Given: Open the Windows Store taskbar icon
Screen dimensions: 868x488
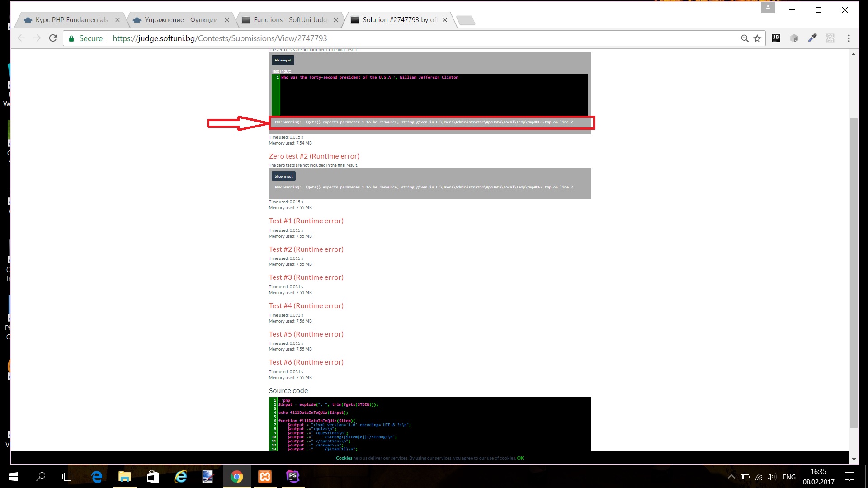Looking at the screenshot, I should click(153, 477).
